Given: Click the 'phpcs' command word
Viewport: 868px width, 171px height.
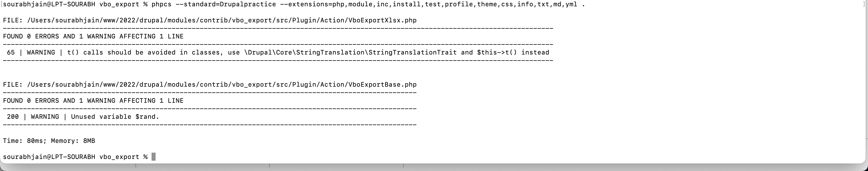Looking at the screenshot, I should click(x=161, y=4).
